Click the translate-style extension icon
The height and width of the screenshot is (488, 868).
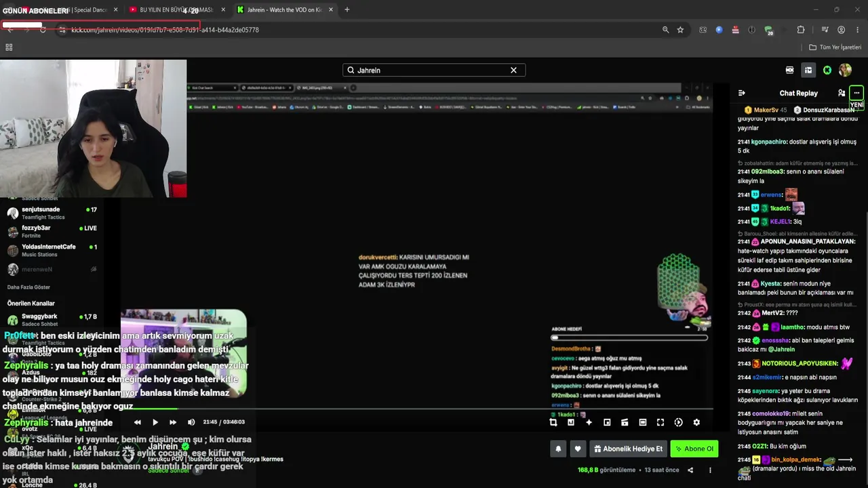tap(703, 30)
